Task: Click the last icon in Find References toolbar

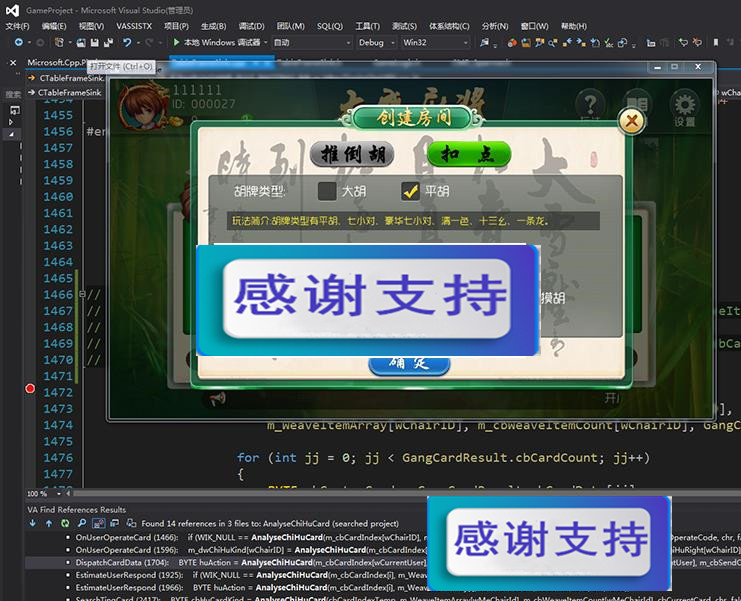Action: [x=131, y=523]
